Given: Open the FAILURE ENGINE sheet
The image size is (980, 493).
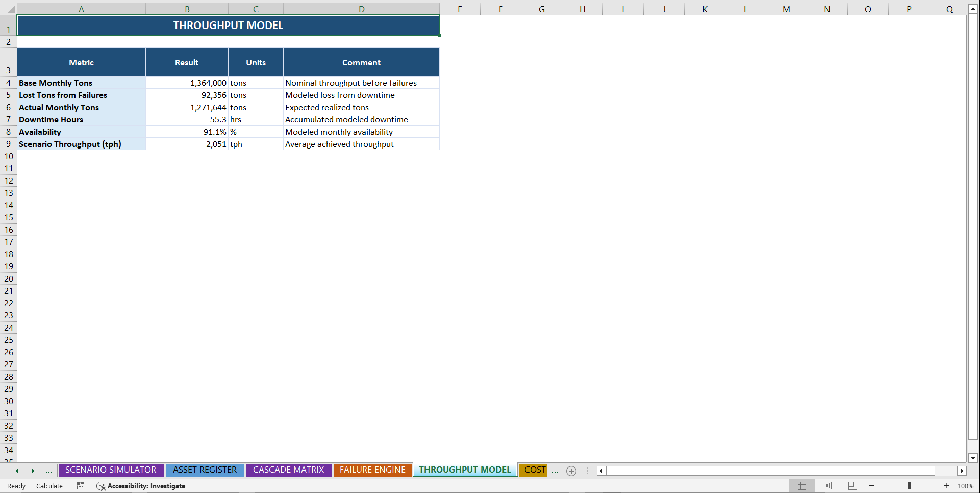Looking at the screenshot, I should point(373,470).
